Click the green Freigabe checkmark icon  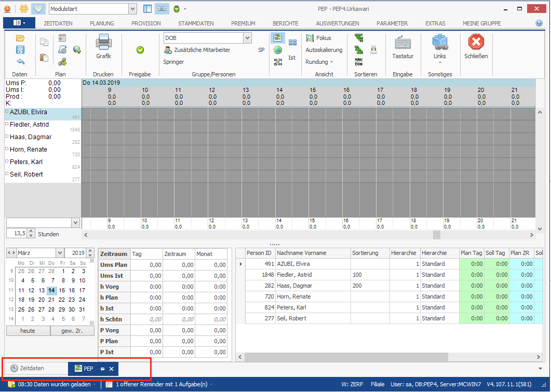tap(140, 50)
